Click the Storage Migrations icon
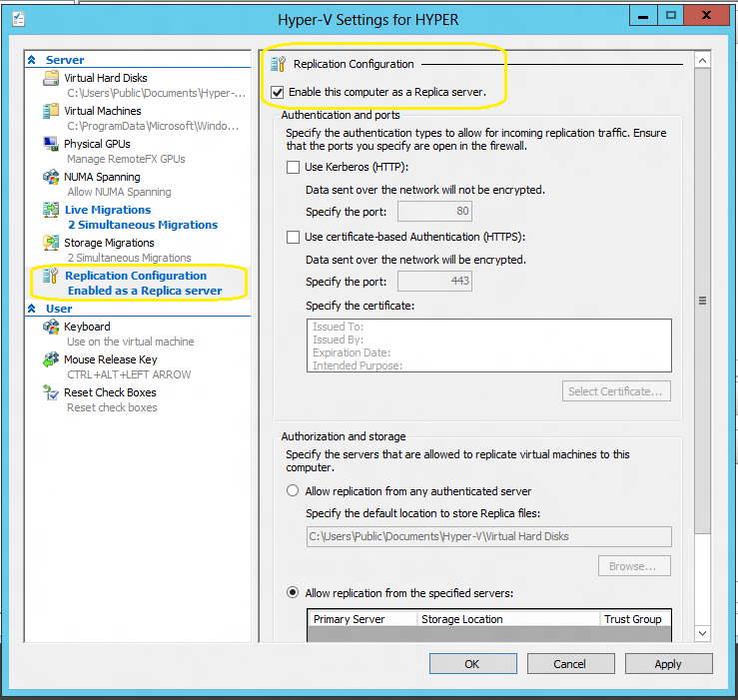The width and height of the screenshot is (738, 700). (51, 244)
